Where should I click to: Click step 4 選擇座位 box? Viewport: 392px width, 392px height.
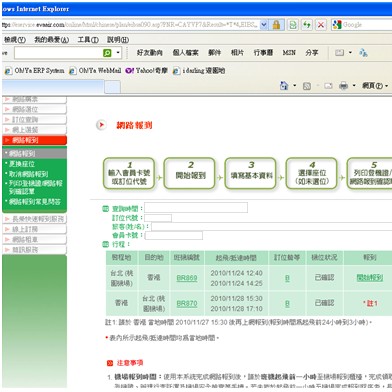coord(312,174)
